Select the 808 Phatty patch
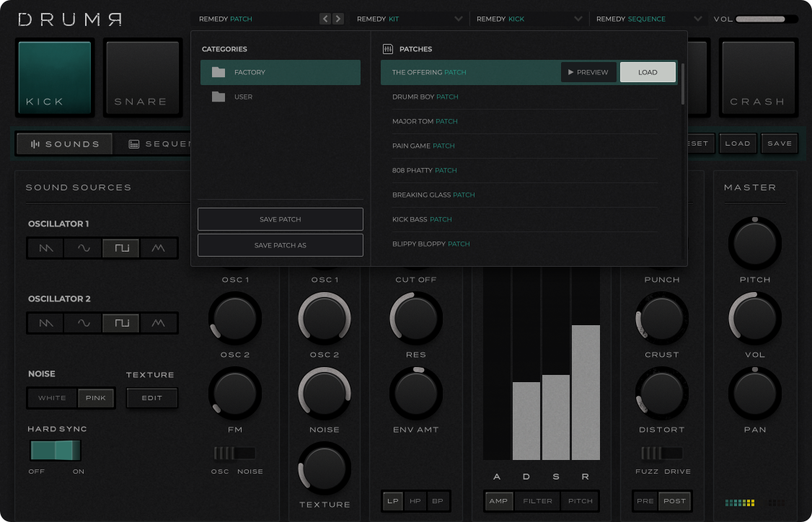Screen dimensions: 812x522 (x=524, y=170)
